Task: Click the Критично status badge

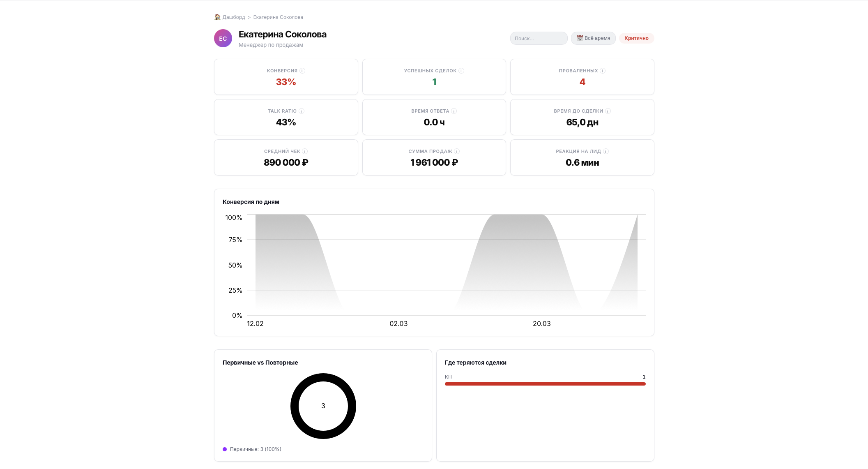Action: 636,38
